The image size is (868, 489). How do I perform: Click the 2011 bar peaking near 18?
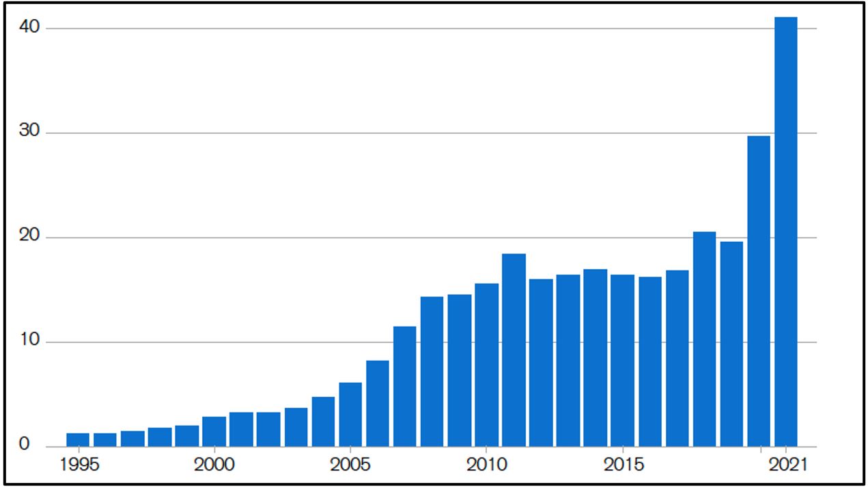coord(514,350)
